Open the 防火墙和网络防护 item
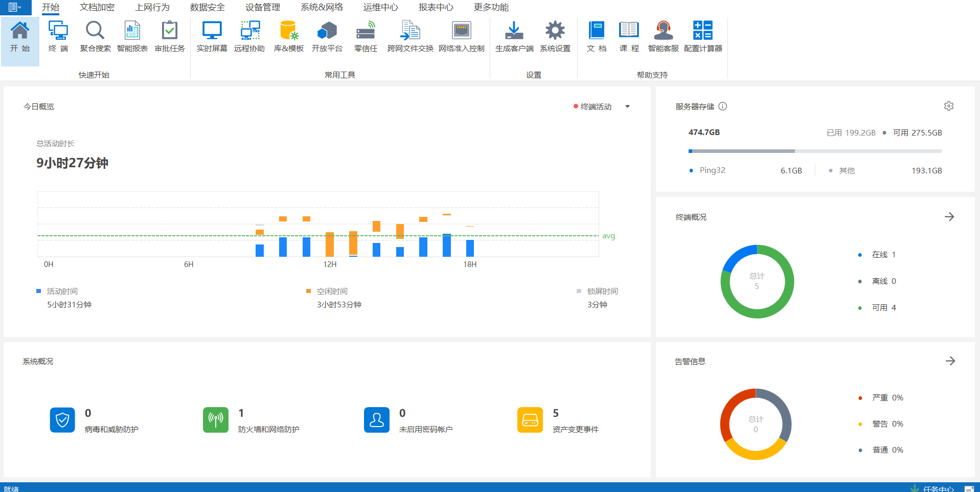The height and width of the screenshot is (492, 980). pyautogui.click(x=268, y=429)
